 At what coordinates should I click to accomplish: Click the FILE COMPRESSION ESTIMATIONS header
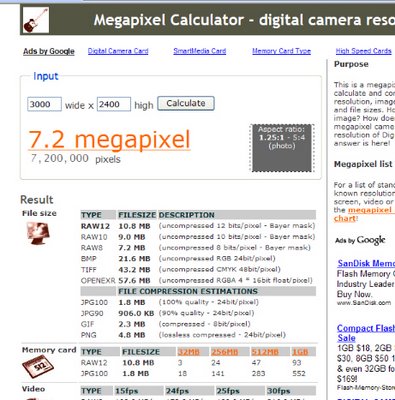pos(188,291)
